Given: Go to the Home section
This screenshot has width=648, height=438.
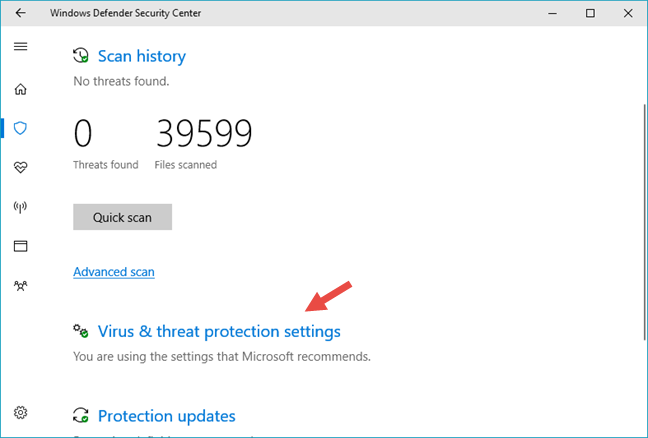Looking at the screenshot, I should (x=20, y=89).
